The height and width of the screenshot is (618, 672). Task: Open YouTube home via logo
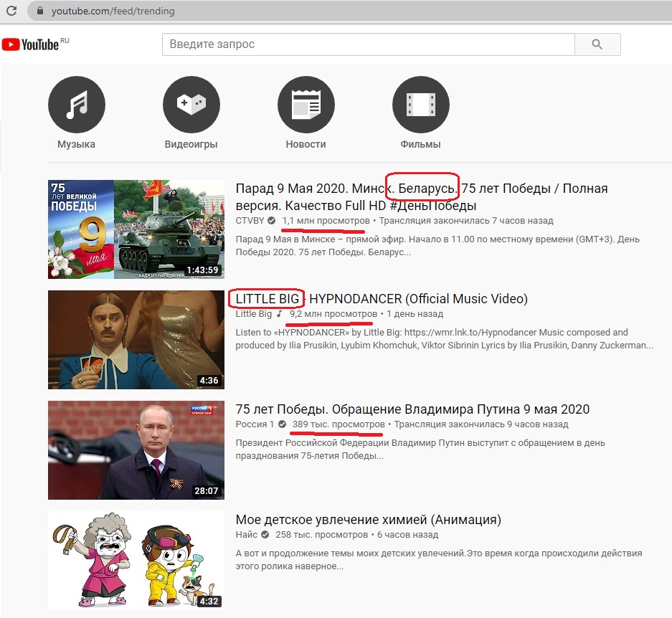point(30,44)
